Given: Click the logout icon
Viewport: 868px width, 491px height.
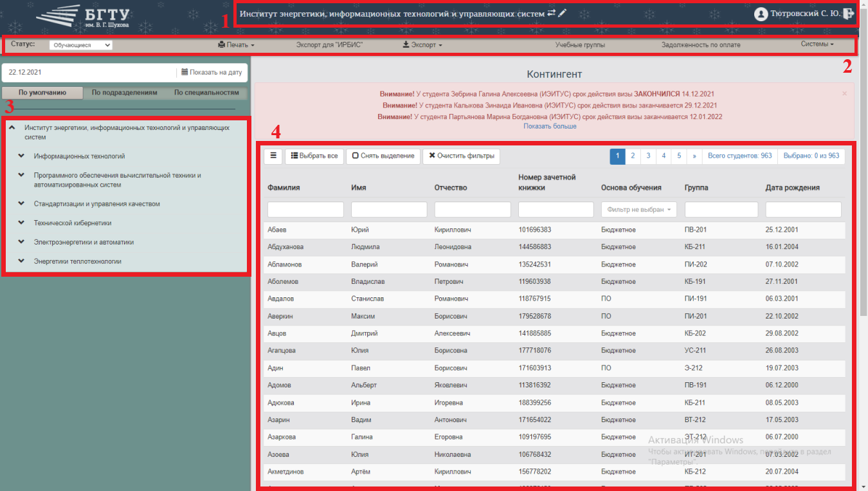Looking at the screenshot, I should click(x=849, y=14).
